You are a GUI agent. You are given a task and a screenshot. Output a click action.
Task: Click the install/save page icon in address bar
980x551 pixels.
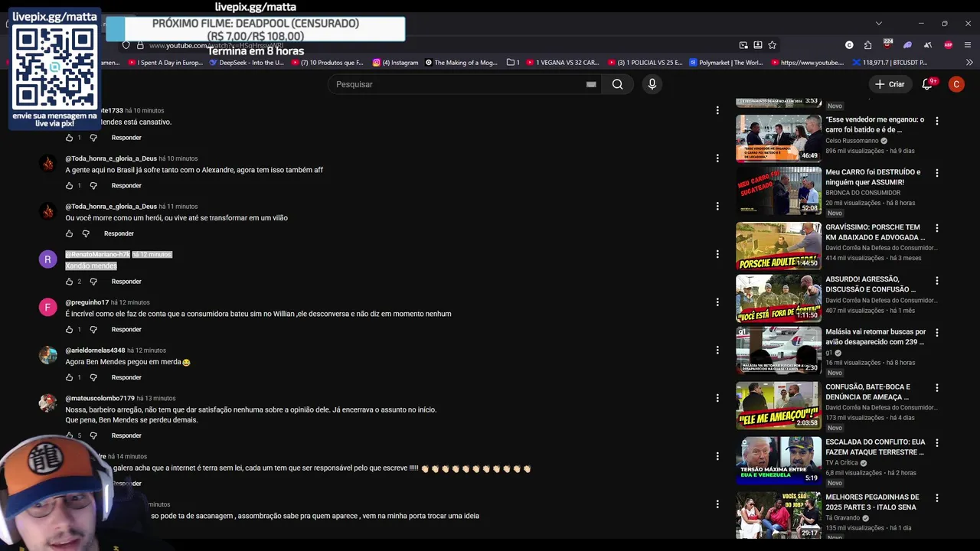758,45
